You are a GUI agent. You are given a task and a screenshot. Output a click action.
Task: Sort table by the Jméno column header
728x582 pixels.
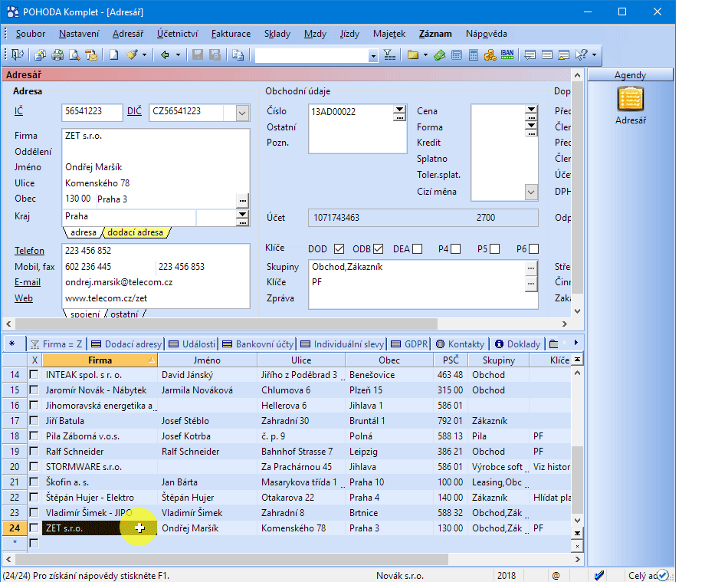click(207, 360)
